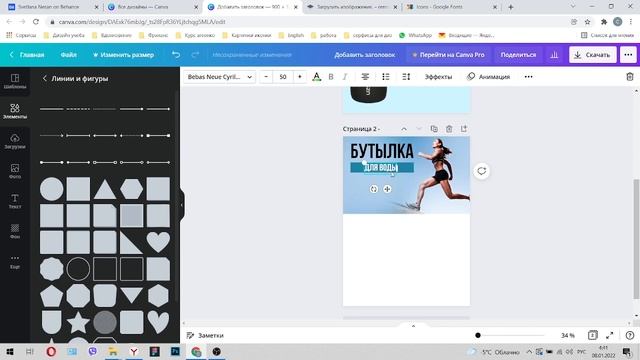Screen dimensions: 640x360
Task: Open the Photos sidebar panel
Action: pos(15,171)
